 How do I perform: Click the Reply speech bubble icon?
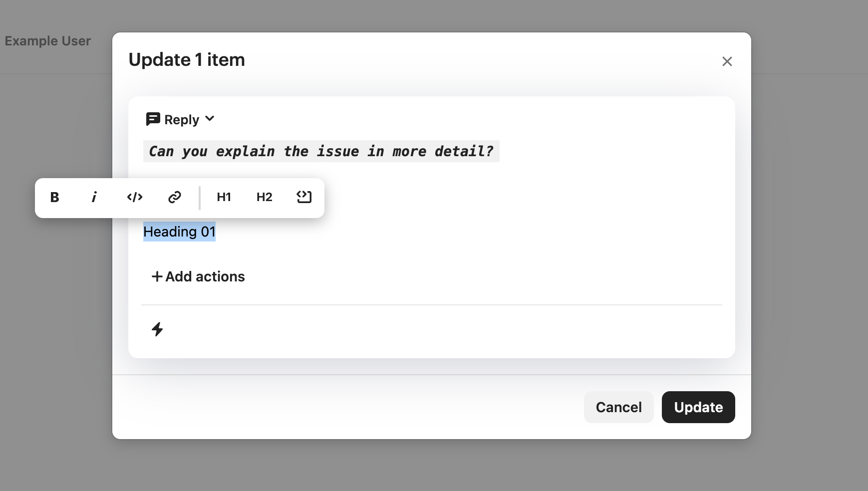(x=153, y=119)
